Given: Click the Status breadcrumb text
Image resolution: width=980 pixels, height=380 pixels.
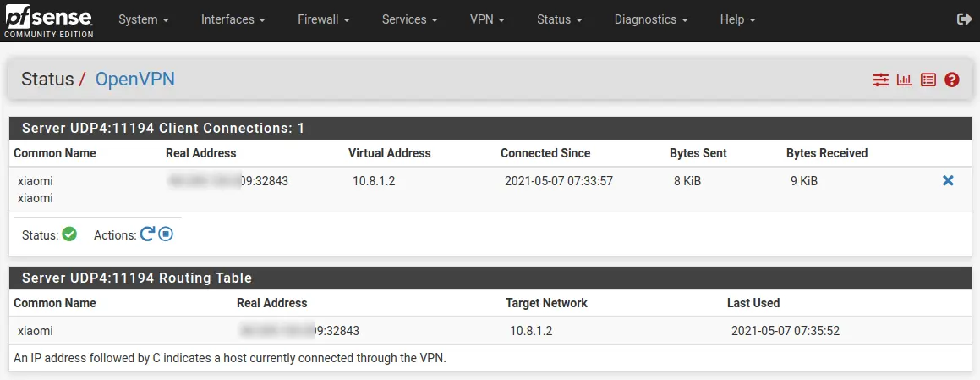Looking at the screenshot, I should (x=47, y=79).
